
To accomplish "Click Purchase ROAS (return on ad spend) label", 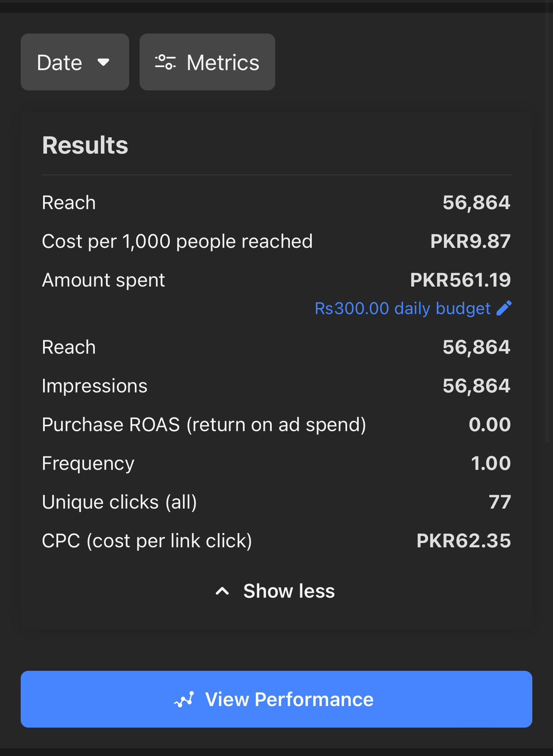I will [x=204, y=425].
